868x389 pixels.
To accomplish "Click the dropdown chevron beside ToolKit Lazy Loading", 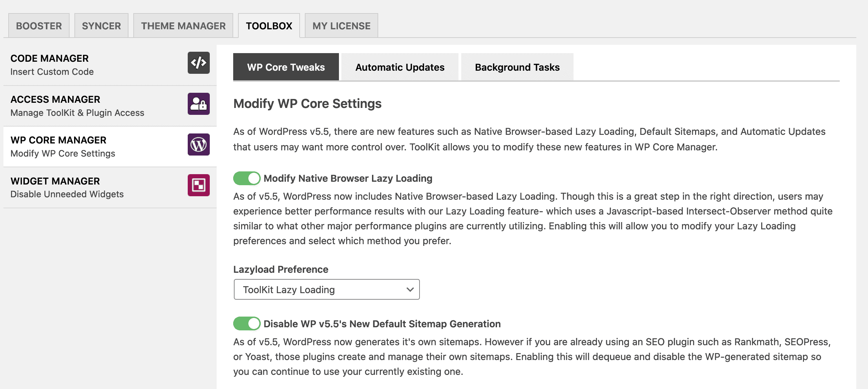I will (x=410, y=289).
